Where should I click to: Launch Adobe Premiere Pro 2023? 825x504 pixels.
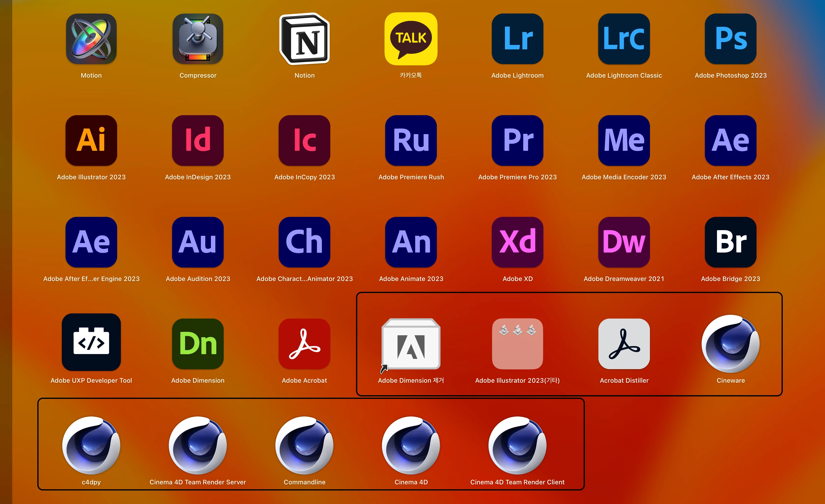pos(517,141)
